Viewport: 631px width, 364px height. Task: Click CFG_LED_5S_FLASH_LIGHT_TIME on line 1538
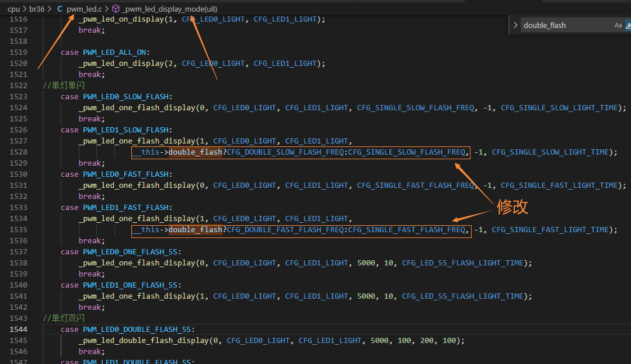pos(462,263)
